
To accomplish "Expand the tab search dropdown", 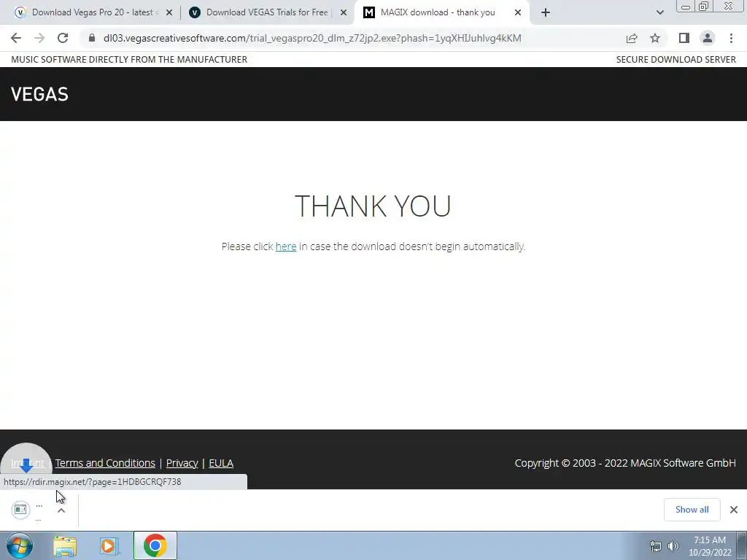I will click(x=659, y=12).
